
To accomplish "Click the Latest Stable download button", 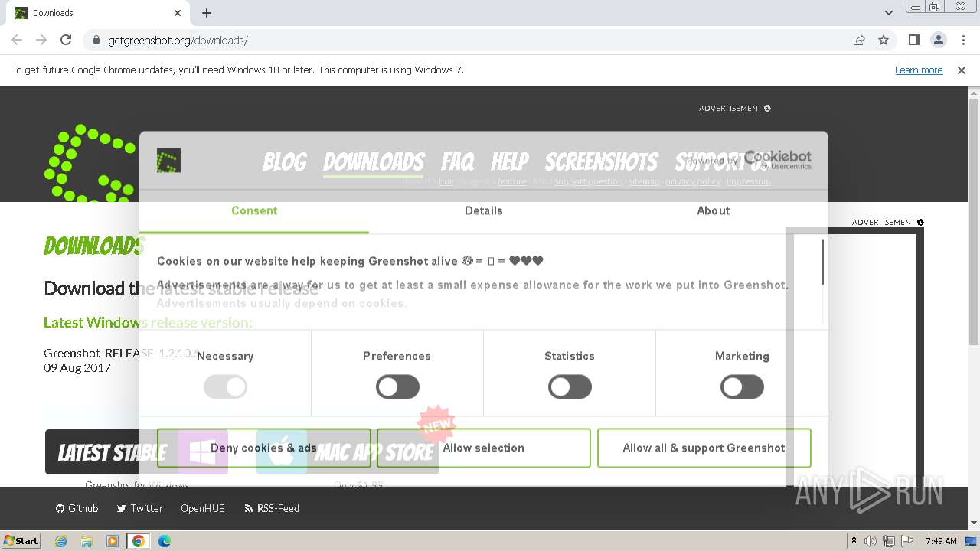I will (x=138, y=452).
